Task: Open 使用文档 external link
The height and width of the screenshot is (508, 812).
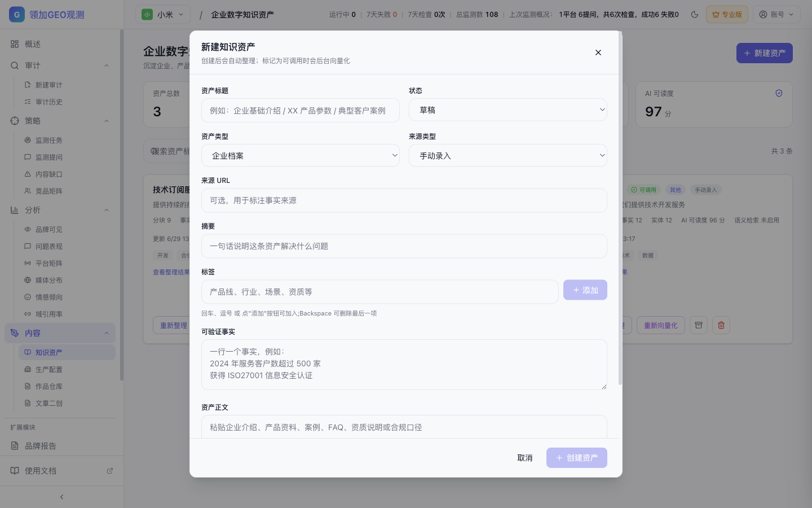Action: pyautogui.click(x=62, y=471)
